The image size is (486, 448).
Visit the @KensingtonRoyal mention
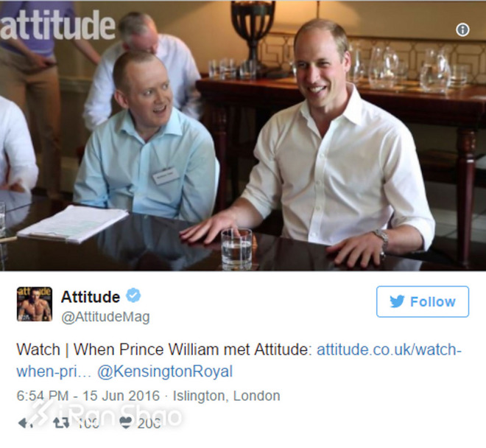[x=165, y=371]
